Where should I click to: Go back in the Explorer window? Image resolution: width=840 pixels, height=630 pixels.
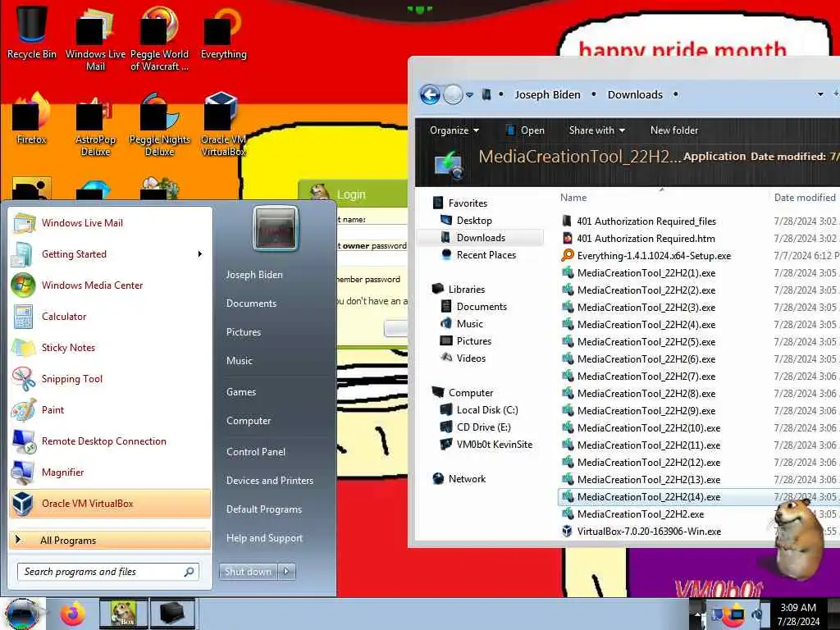430,95
